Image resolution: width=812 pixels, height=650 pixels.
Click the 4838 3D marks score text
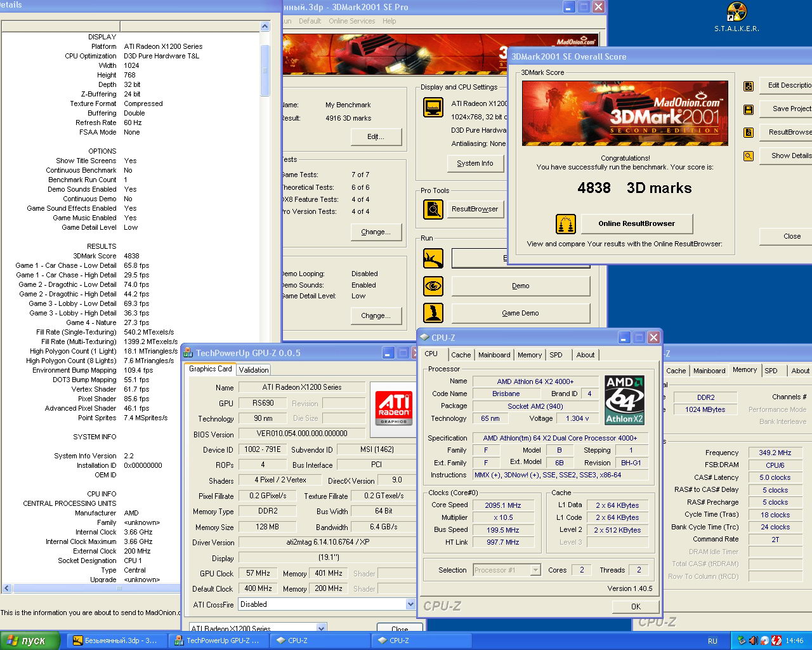[634, 189]
